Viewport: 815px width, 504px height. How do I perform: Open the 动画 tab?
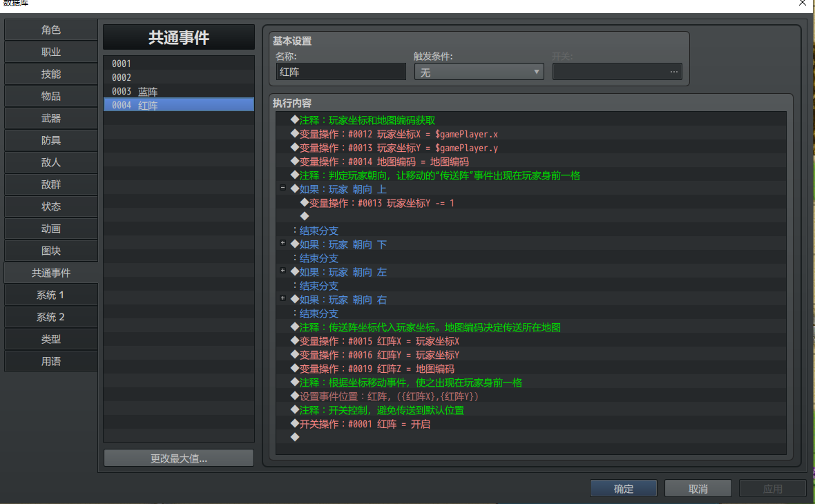tap(51, 229)
